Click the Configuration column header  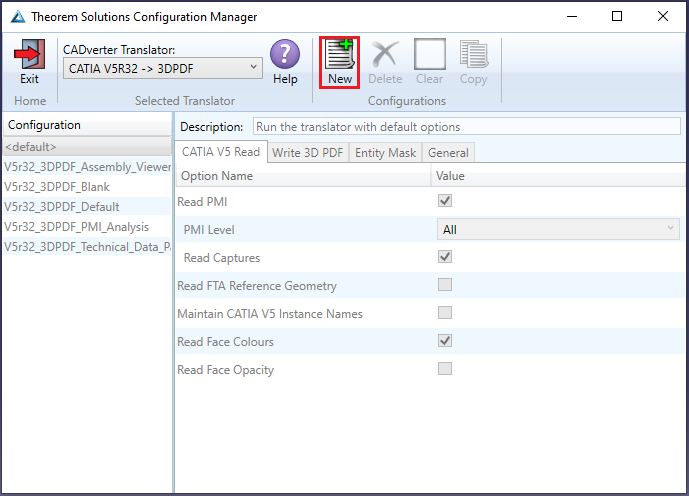(x=87, y=125)
